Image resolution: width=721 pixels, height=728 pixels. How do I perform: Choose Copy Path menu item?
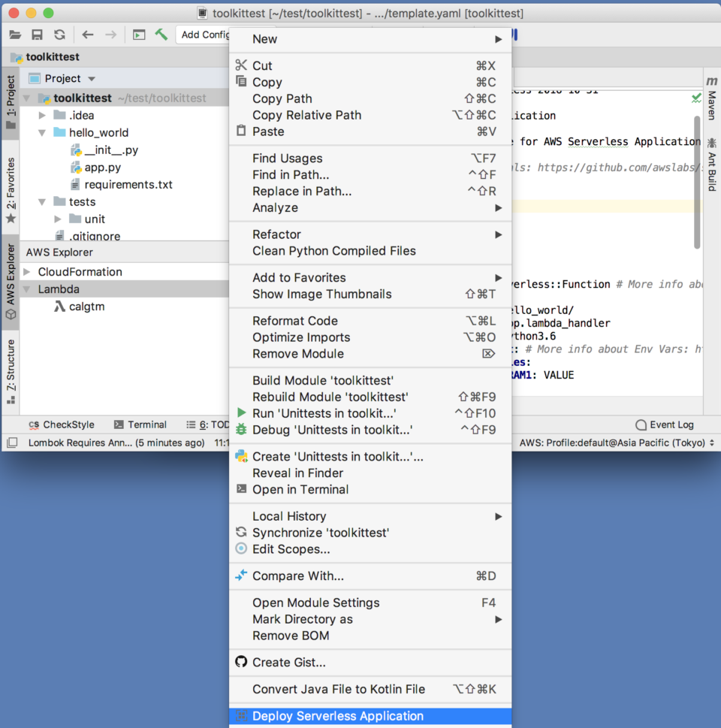click(370, 99)
